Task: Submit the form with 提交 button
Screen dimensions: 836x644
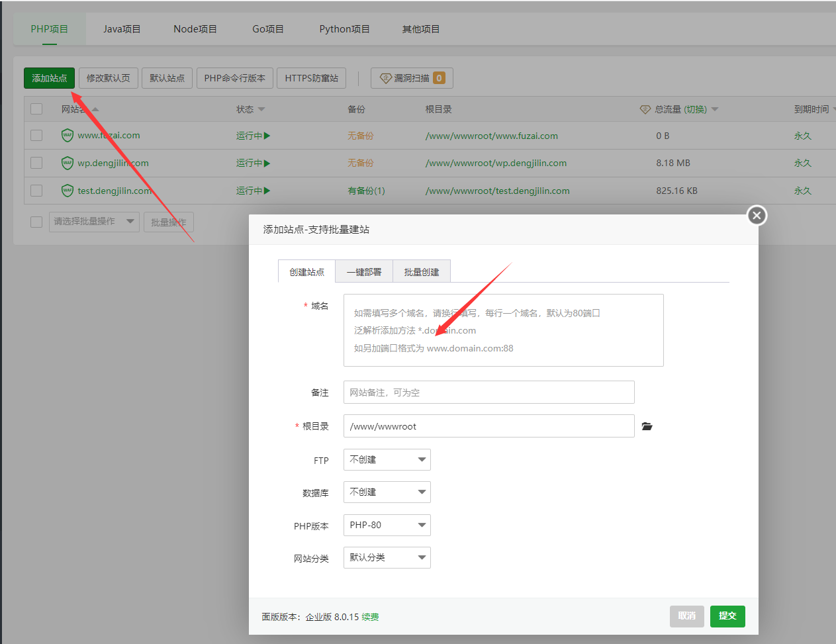Action: click(x=727, y=616)
